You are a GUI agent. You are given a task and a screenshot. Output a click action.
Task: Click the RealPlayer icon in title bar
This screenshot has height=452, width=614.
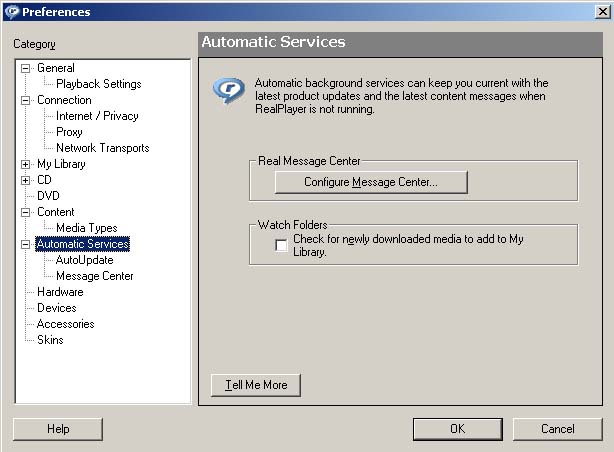pyautogui.click(x=11, y=12)
